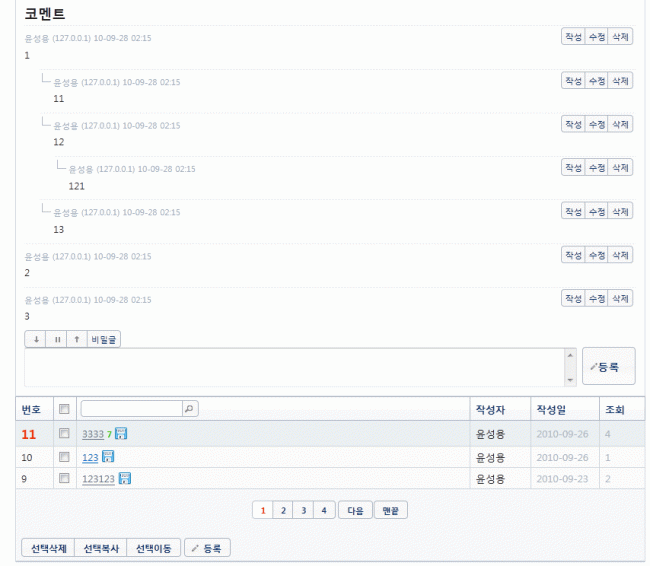Go to page 2 in pagination
This screenshot has width=650, height=566.
pyautogui.click(x=283, y=510)
